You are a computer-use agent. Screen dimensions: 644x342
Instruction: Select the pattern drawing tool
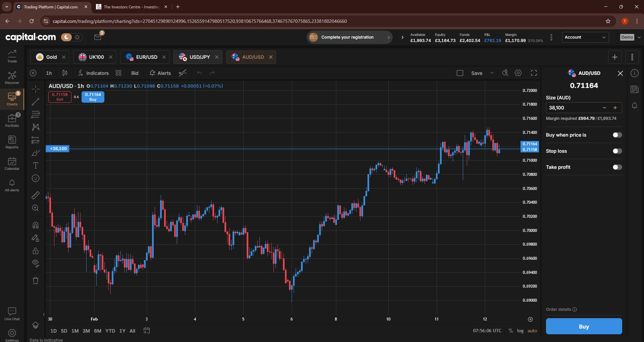[x=36, y=127]
